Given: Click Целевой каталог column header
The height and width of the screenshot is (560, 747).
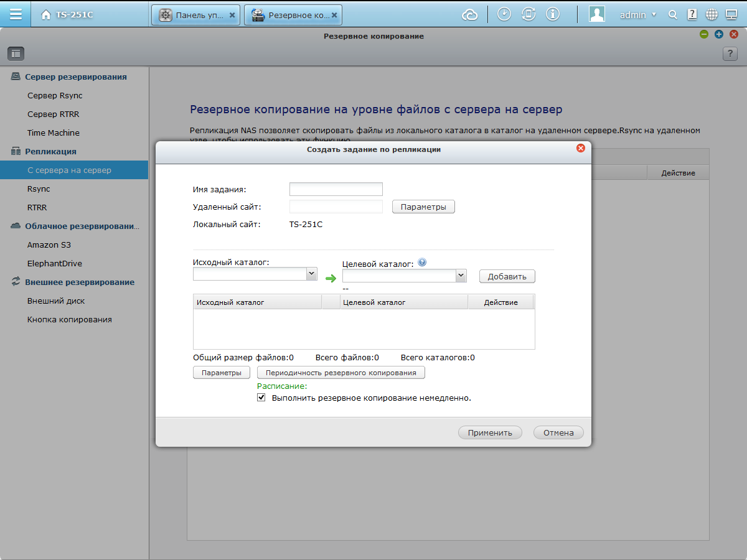Looking at the screenshot, I should (403, 302).
